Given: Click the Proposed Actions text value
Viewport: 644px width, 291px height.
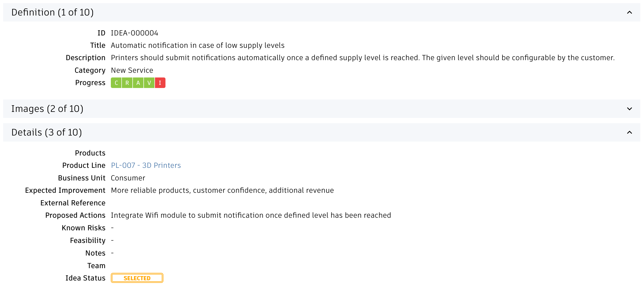Looking at the screenshot, I should click(251, 215).
